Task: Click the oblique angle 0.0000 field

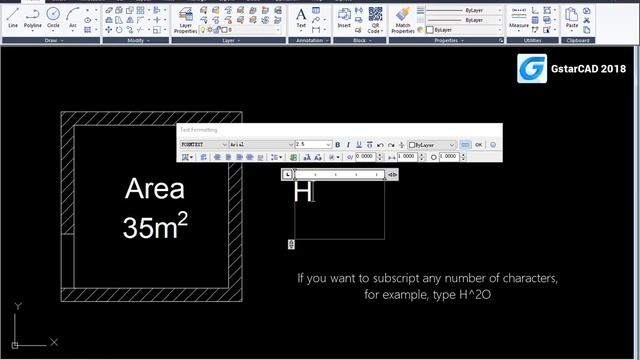Action: [x=364, y=157]
